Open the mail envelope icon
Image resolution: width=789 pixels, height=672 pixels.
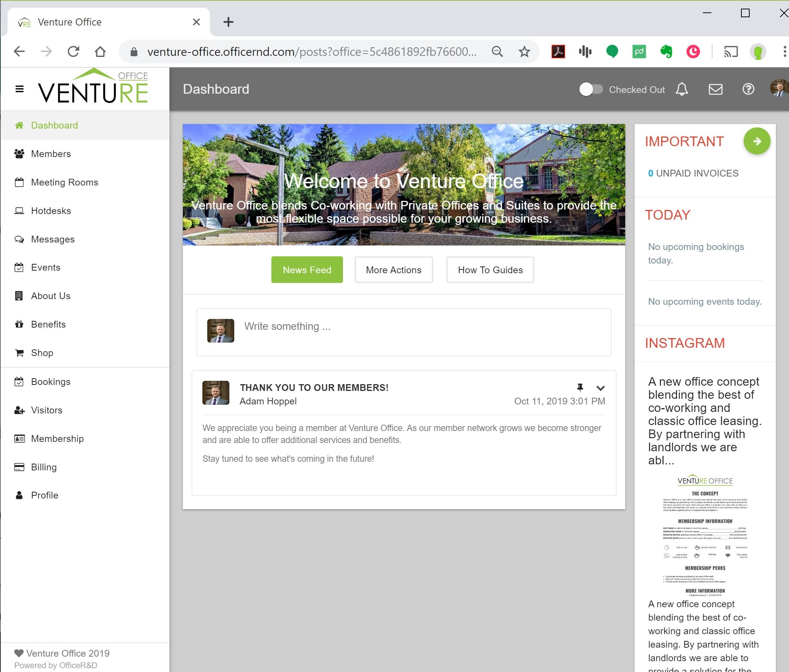coord(715,90)
